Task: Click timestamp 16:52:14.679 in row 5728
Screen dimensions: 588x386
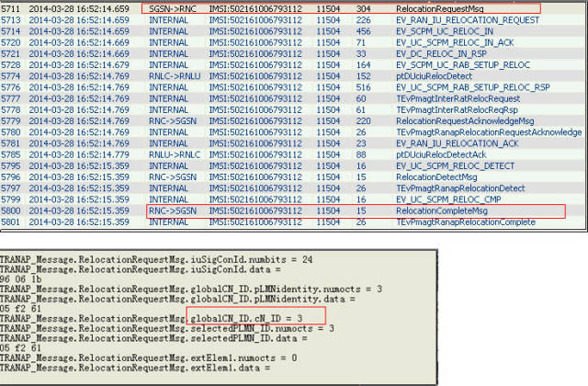Action: [79, 65]
